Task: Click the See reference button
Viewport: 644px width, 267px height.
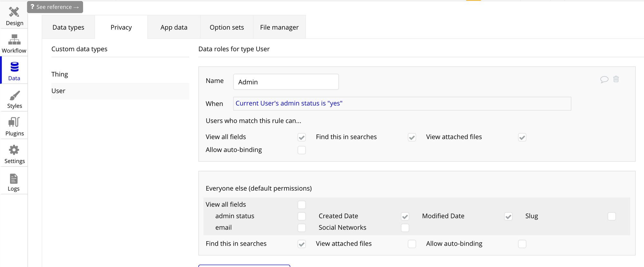Action: point(55,7)
